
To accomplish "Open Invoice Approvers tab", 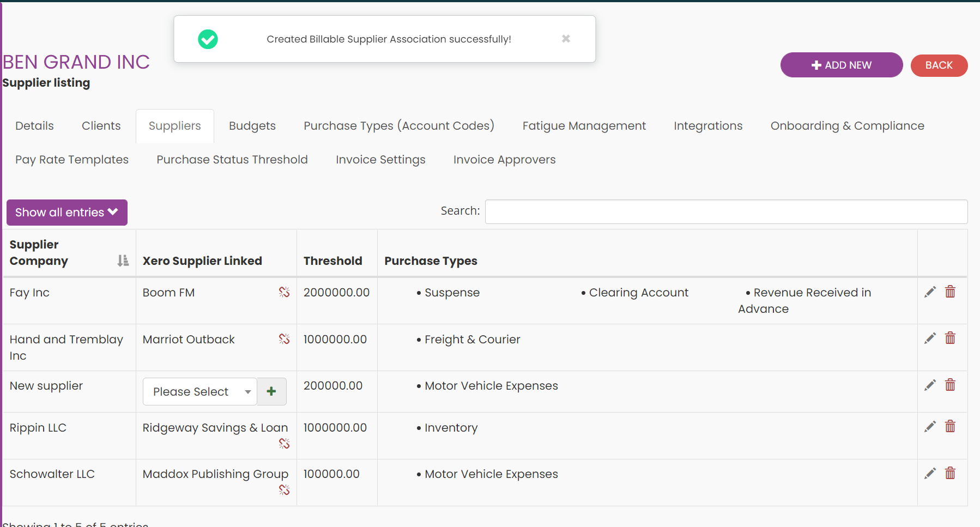I will (504, 160).
